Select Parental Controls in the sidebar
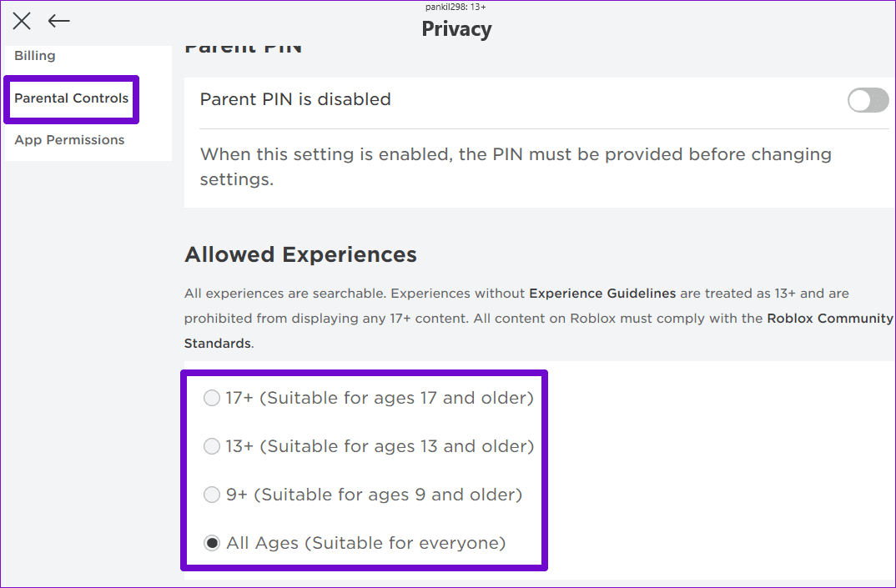Image resolution: width=896 pixels, height=588 pixels. point(71,98)
